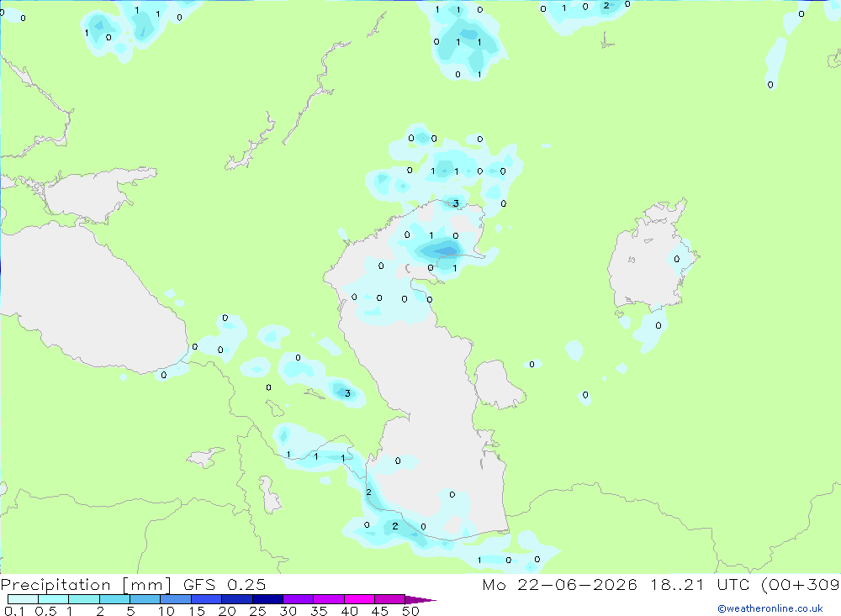Click the 25–30 mm navy legend swatch
The width and height of the screenshot is (841, 616).
(267, 599)
